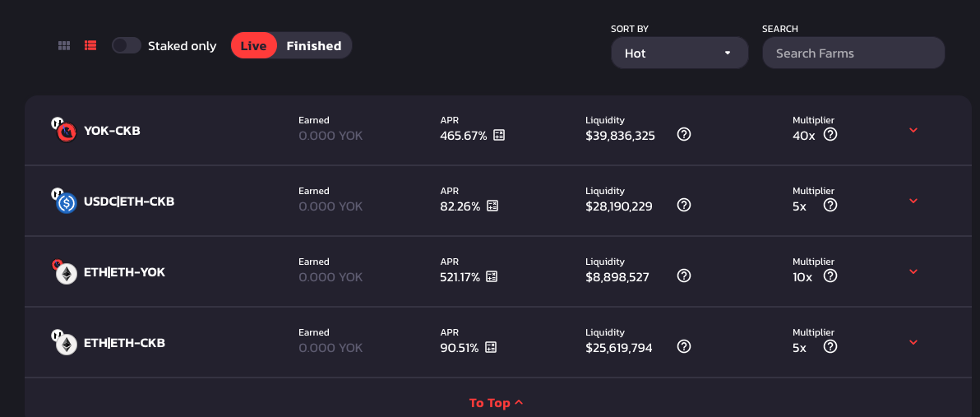Click the ETH|ETH-CKB farm token pair logo
The height and width of the screenshot is (417, 980).
64,342
